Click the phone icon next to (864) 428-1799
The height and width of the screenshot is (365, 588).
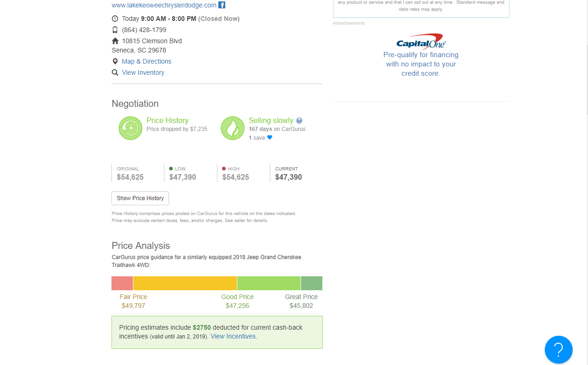click(115, 30)
